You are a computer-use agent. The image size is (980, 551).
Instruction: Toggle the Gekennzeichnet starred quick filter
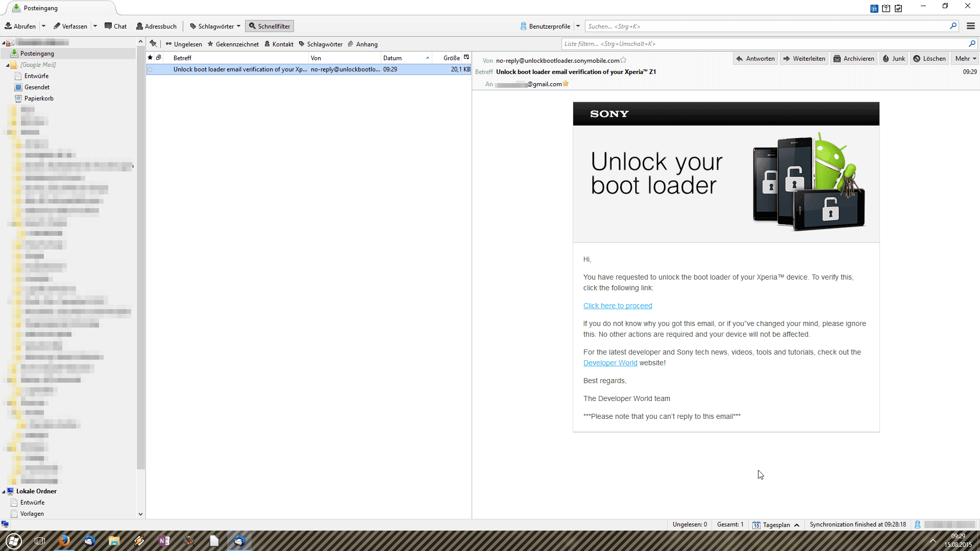tap(233, 44)
